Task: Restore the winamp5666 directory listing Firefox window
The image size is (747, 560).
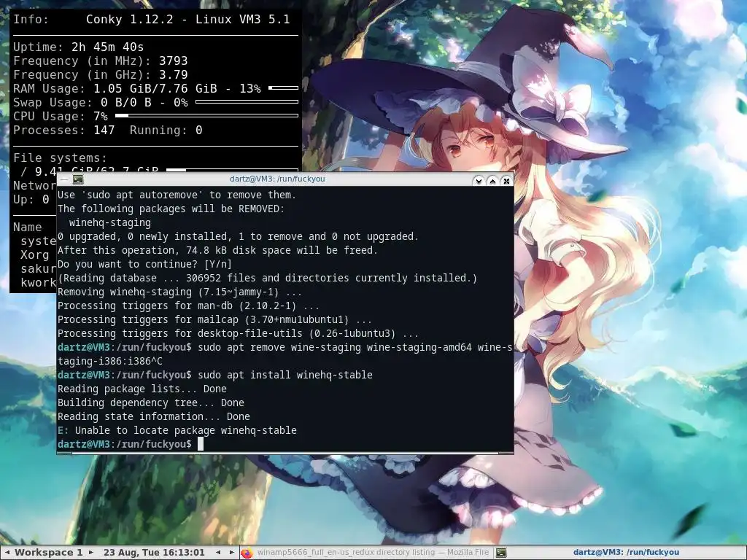Action: point(366,553)
